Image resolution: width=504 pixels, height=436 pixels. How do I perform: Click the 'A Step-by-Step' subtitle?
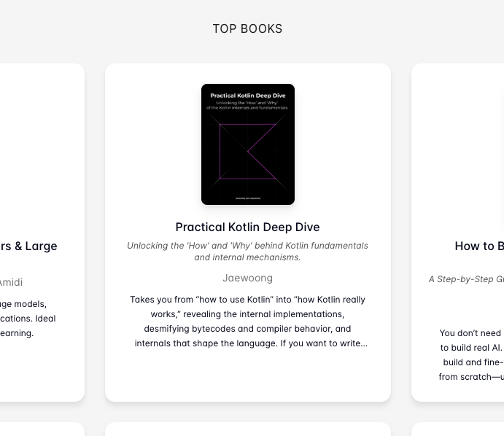click(x=466, y=279)
